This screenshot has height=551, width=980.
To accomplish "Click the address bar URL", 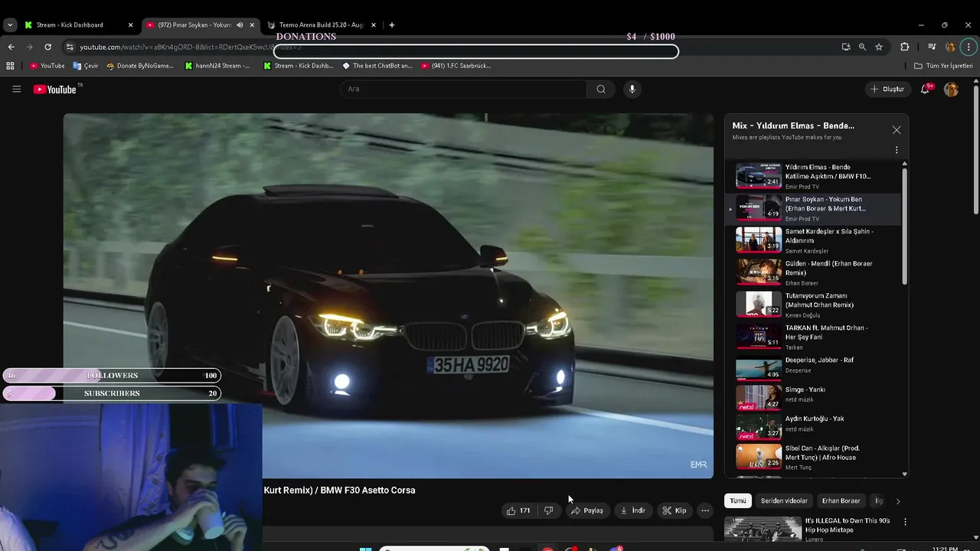I will point(191,47).
